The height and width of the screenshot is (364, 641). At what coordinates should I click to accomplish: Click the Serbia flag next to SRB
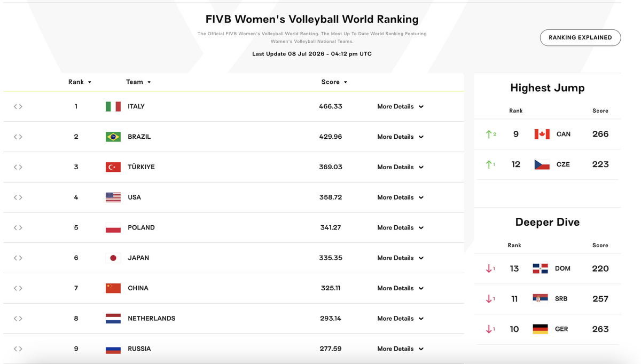coord(541,299)
